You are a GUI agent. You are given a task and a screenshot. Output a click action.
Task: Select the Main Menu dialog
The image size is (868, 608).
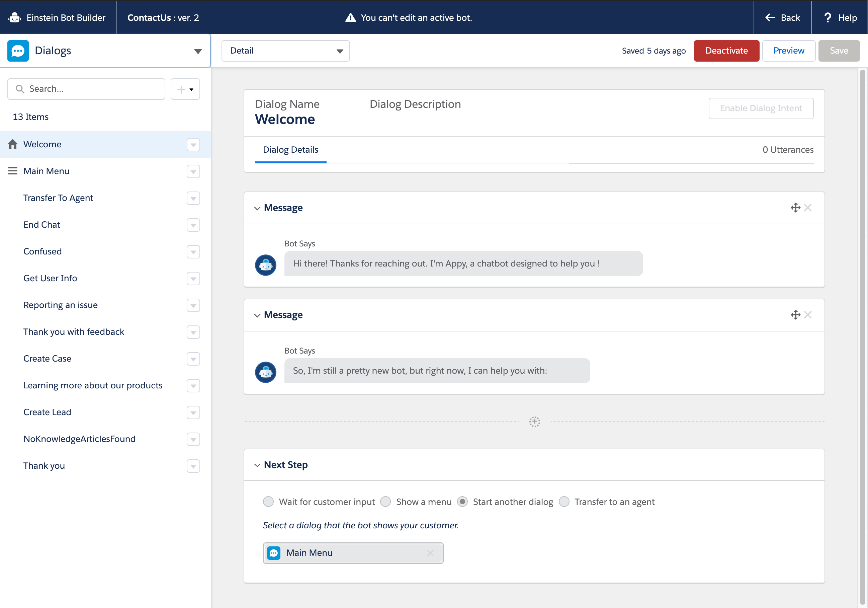click(105, 171)
